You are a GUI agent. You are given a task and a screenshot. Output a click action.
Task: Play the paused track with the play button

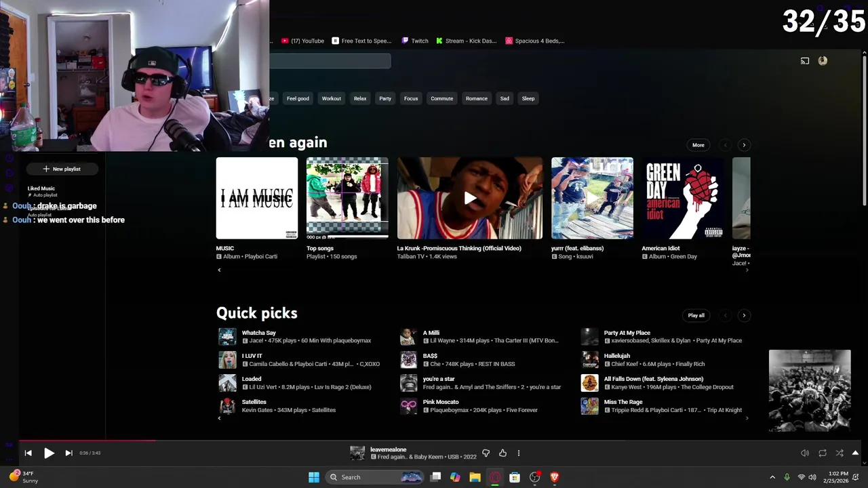click(49, 453)
